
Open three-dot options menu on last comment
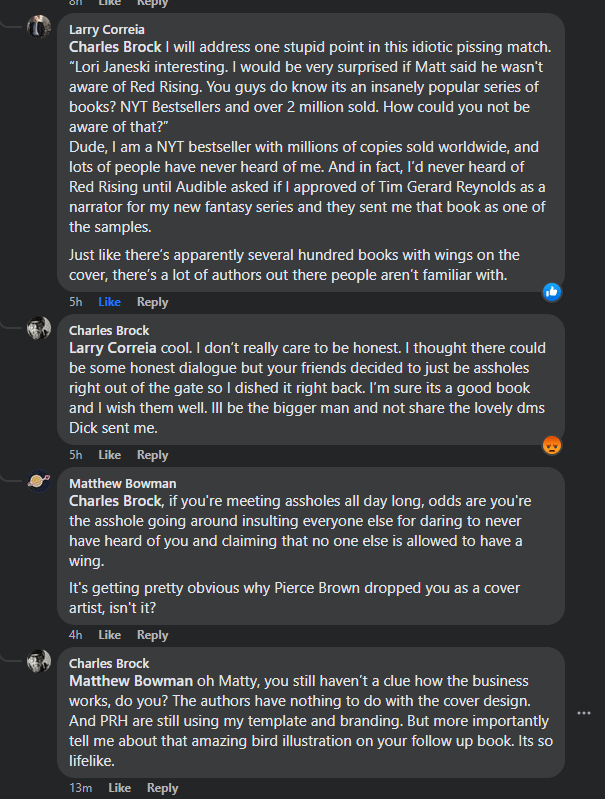pos(585,713)
